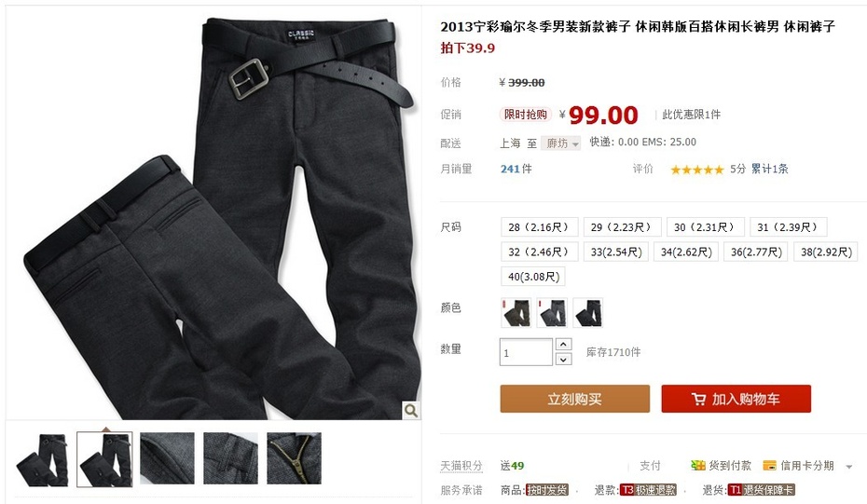This screenshot has height=504, width=867.
Task: Add item with 加入购物车 button
Action: point(736,399)
